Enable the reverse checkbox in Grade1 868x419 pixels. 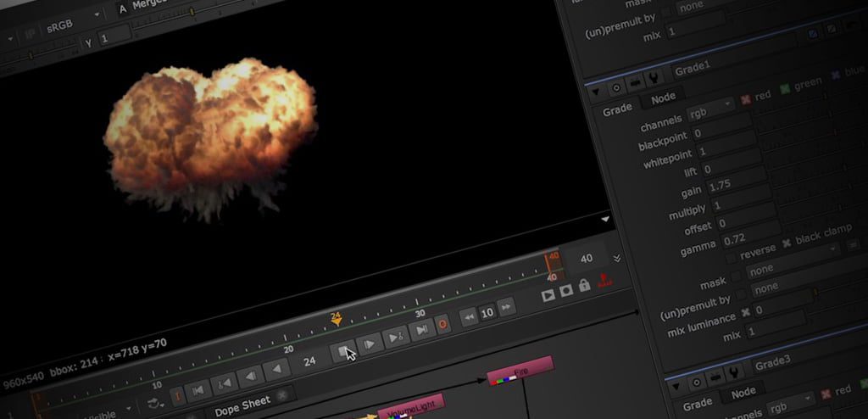coord(732,258)
